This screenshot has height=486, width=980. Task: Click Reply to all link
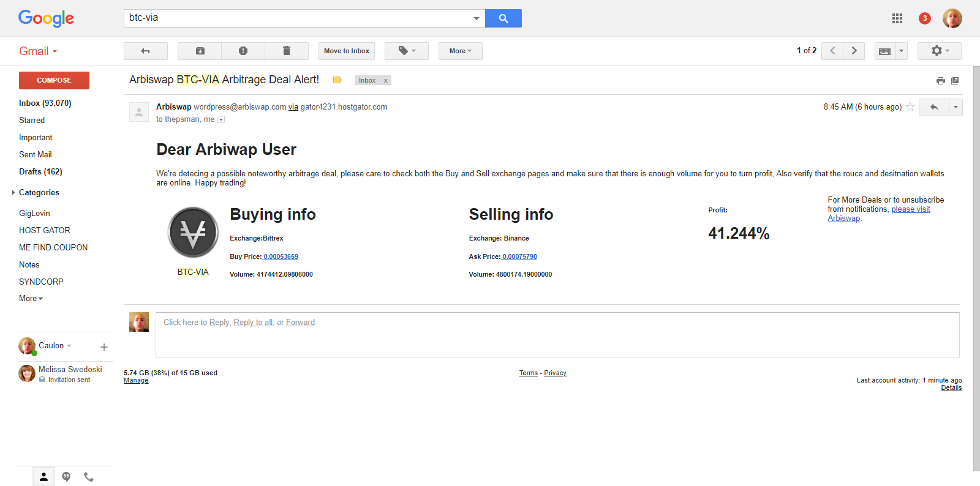pos(253,323)
